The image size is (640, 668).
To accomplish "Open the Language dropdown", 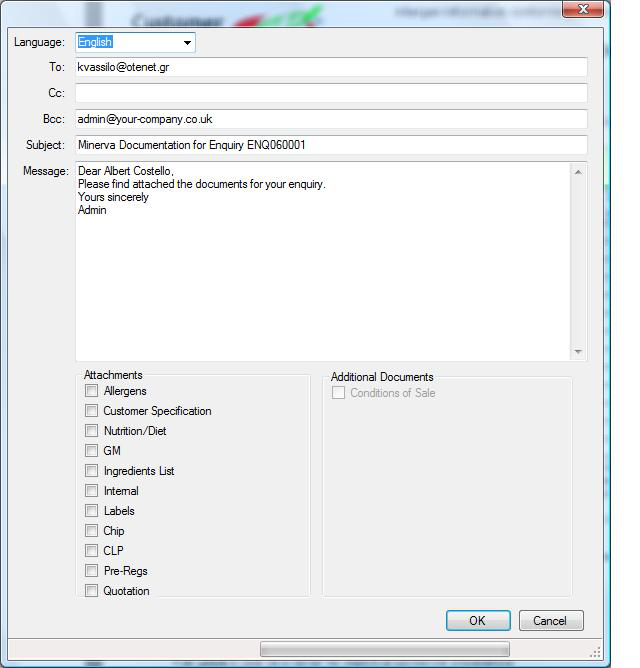I will click(186, 43).
